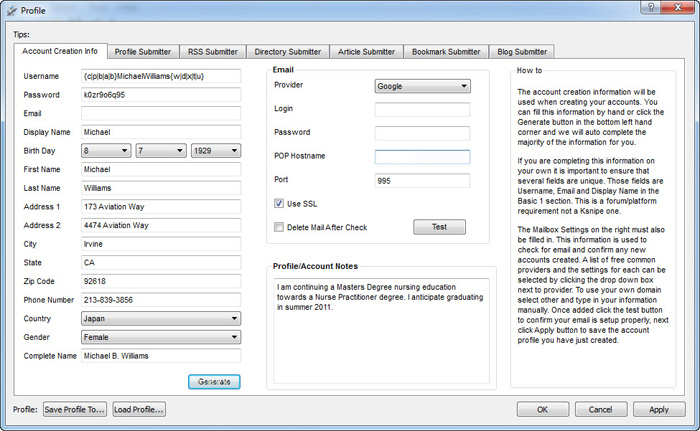Click the Generate button
This screenshot has width=700, height=431.
(x=214, y=382)
